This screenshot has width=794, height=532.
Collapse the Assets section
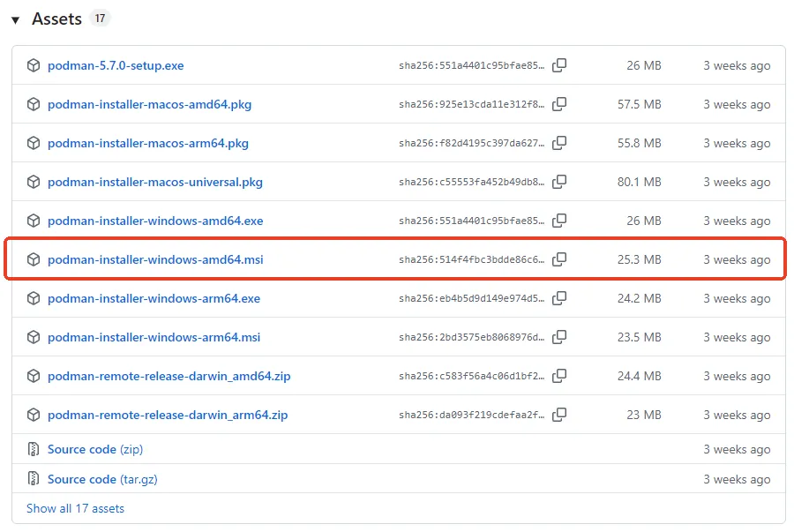coord(14,18)
